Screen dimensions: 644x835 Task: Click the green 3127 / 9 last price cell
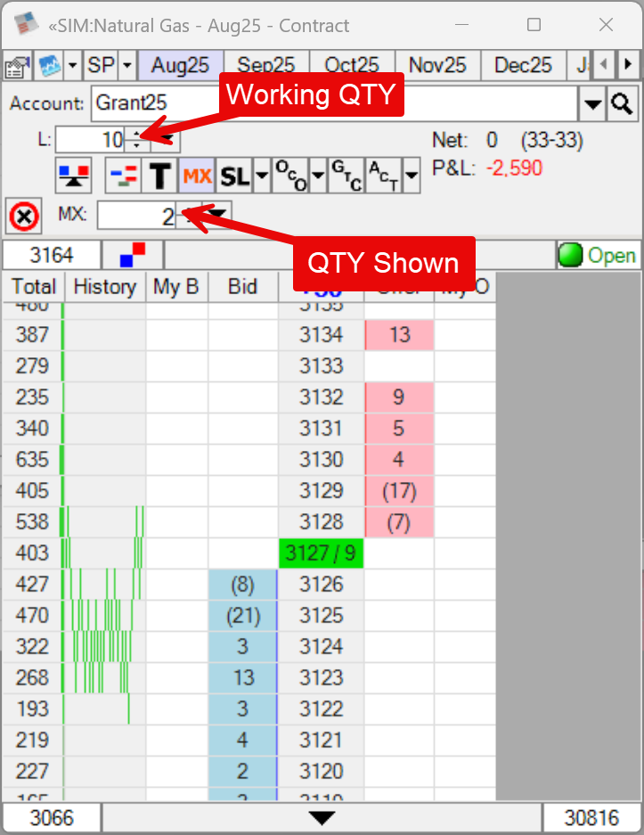click(x=321, y=553)
